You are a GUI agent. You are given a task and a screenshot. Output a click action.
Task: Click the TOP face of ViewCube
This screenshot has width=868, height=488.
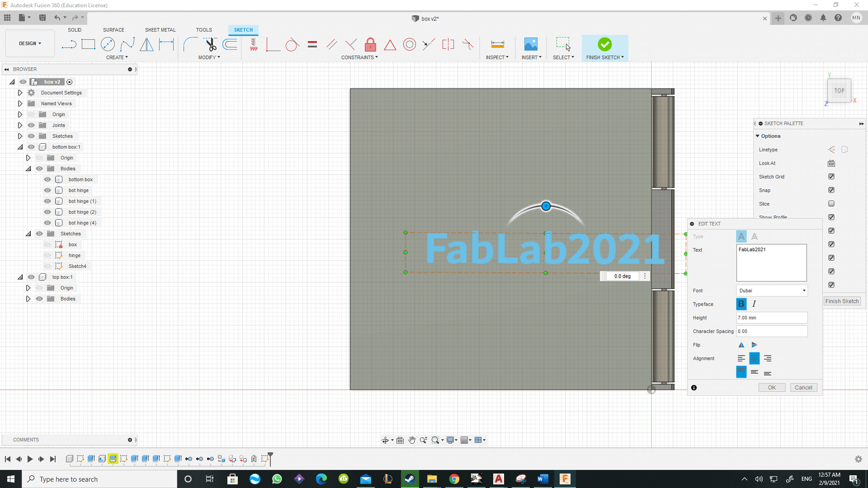pyautogui.click(x=839, y=90)
